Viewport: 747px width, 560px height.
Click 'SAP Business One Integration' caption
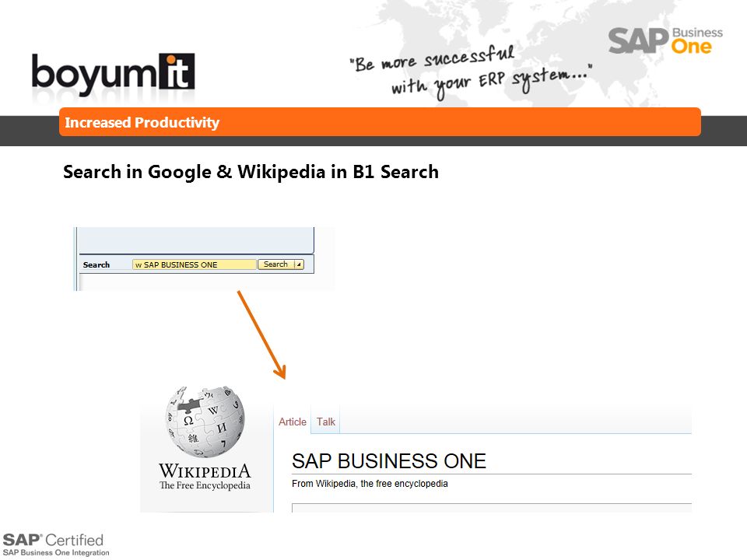pos(56,553)
